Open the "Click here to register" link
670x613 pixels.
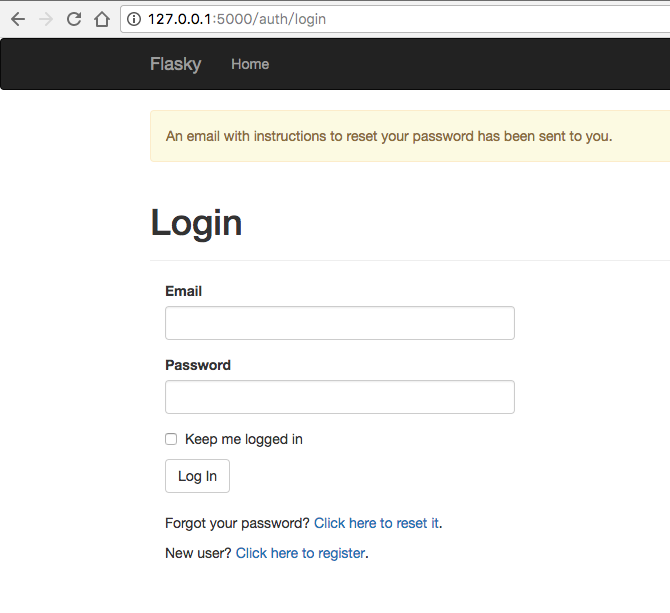point(300,553)
